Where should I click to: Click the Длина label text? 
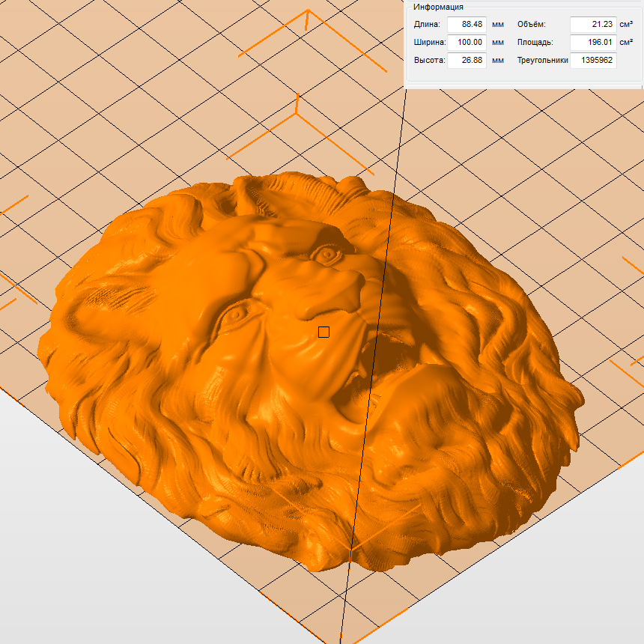click(427, 25)
